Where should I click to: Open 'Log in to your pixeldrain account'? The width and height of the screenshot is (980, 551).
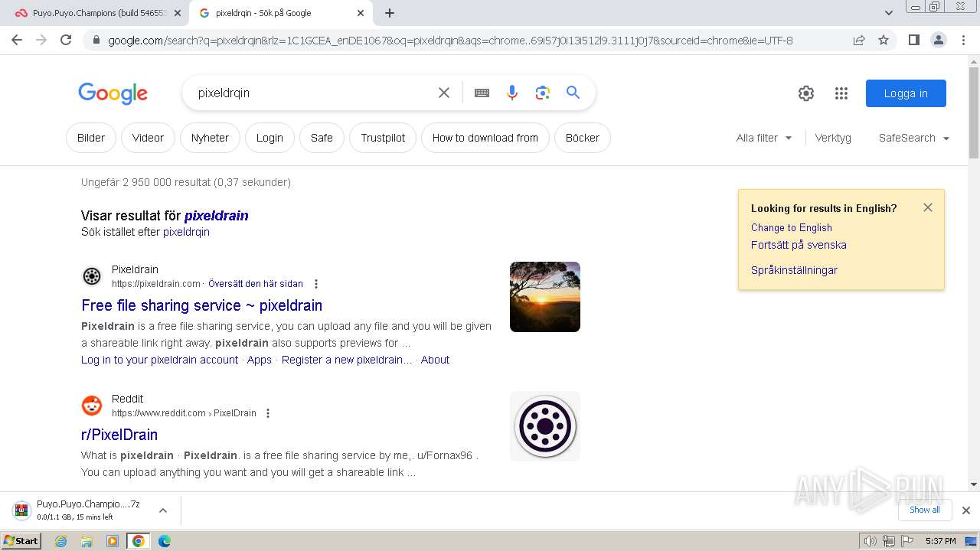pyautogui.click(x=160, y=360)
